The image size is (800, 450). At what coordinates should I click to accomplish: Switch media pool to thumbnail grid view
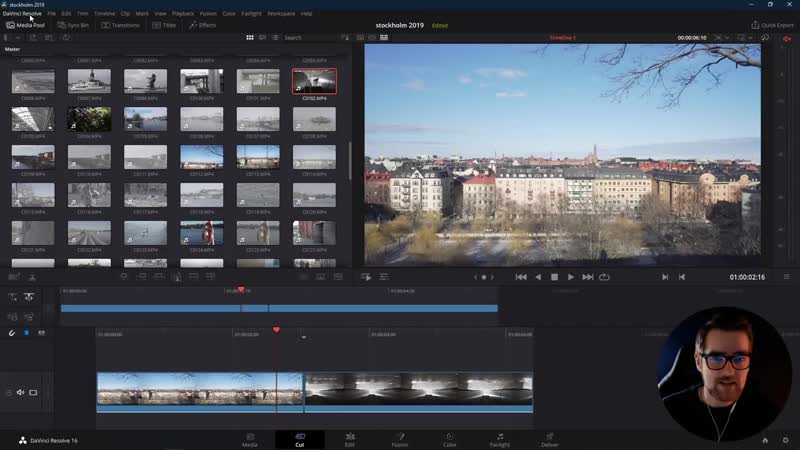click(250, 37)
